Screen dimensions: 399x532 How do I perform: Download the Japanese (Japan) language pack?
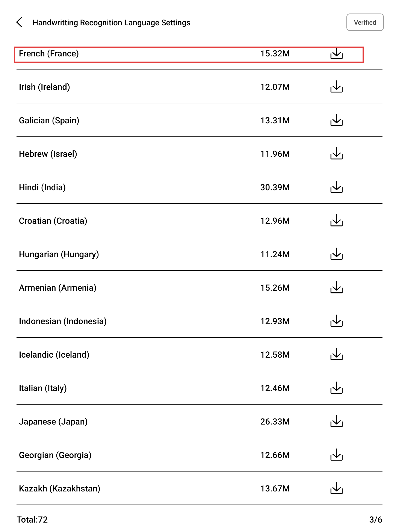click(336, 421)
